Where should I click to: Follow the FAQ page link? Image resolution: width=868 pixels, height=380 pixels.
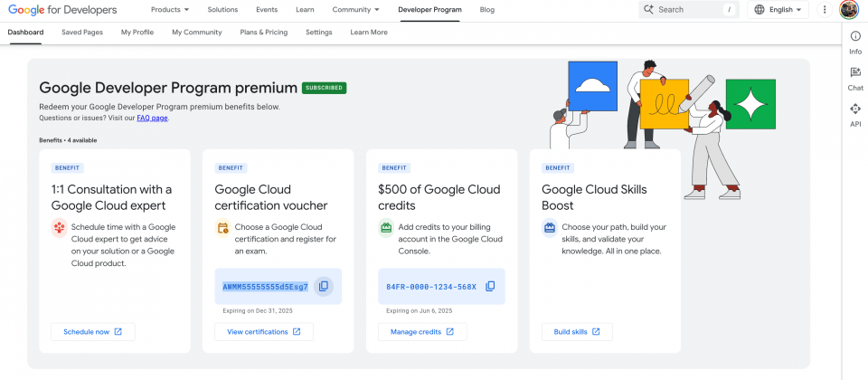(x=153, y=118)
